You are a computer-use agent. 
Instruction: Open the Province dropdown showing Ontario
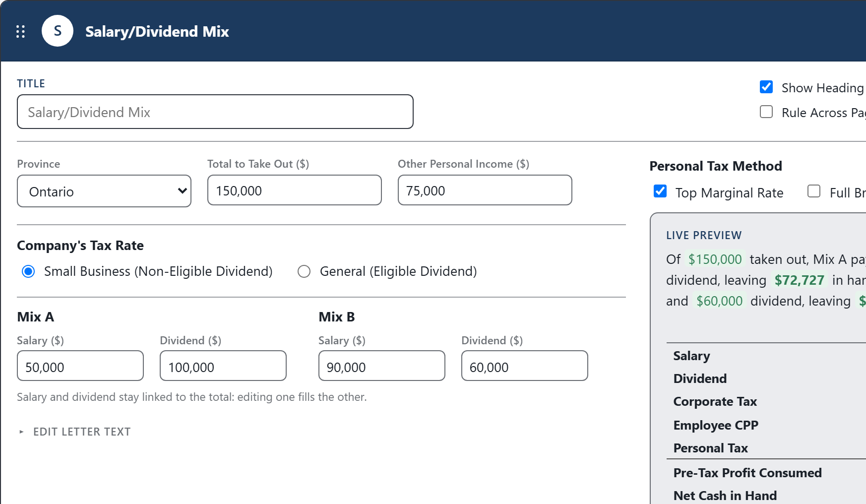(104, 191)
